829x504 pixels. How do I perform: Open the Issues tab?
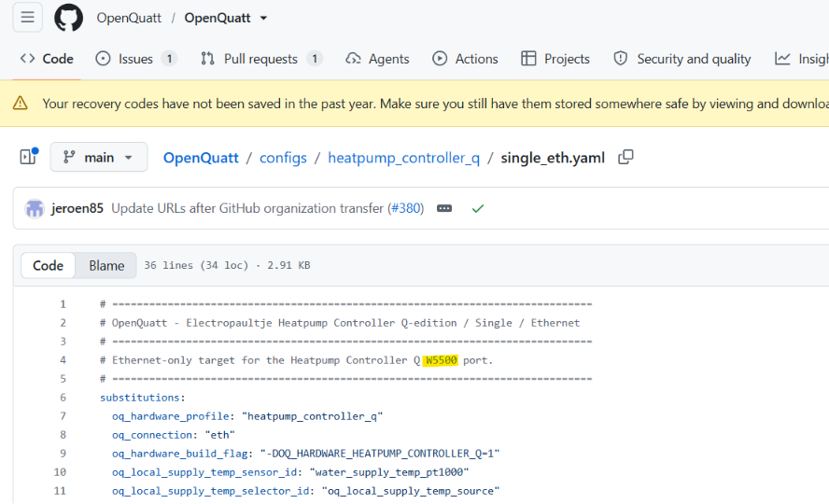tap(136, 59)
